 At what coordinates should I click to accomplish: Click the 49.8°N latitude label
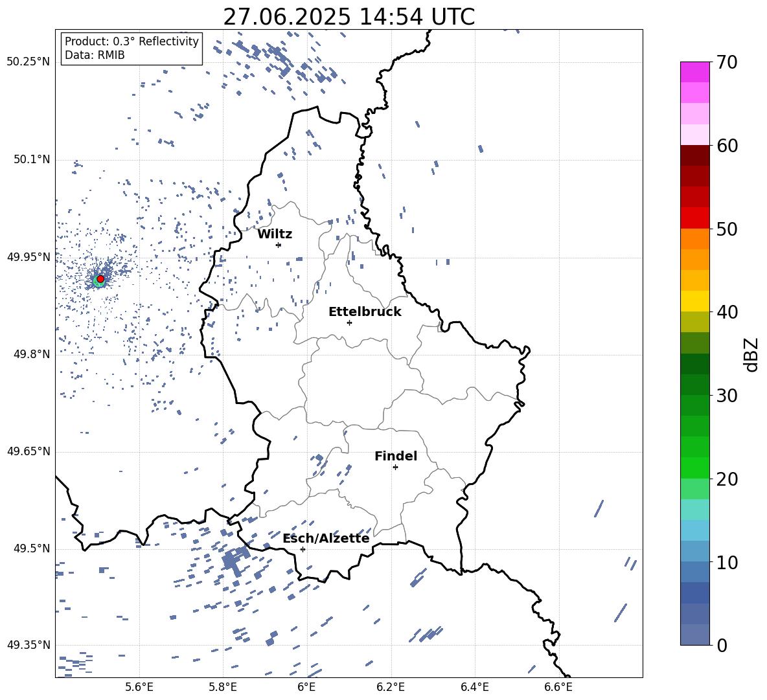(31, 354)
